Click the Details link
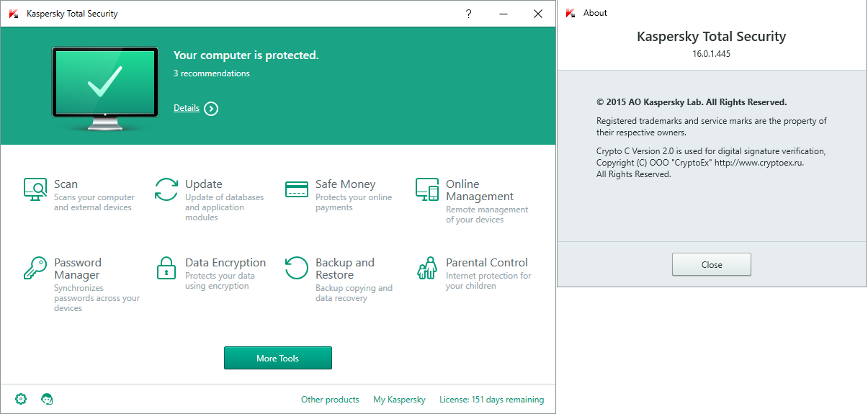This screenshot has height=414, width=868. point(187,108)
